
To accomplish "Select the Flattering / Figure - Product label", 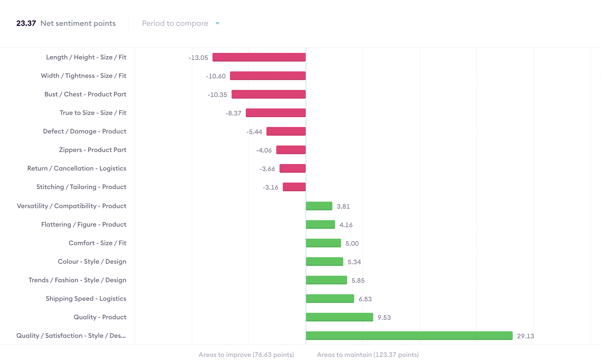I will (84, 225).
